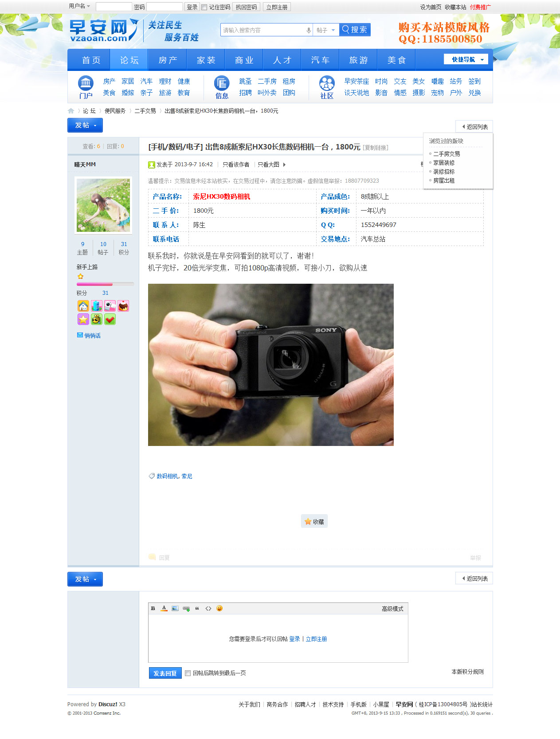The image size is (560, 739).
Task: Click the 立即注册 button in top bar
Action: tap(277, 7)
